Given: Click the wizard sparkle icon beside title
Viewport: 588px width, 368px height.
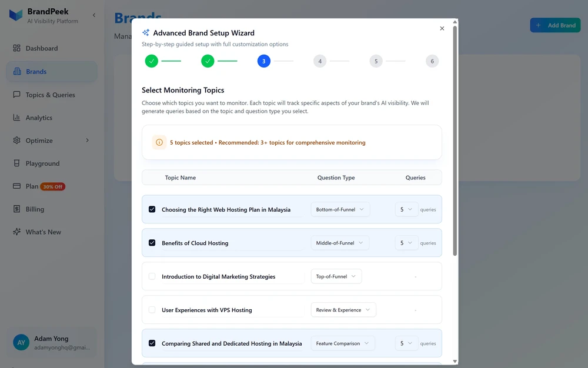Looking at the screenshot, I should click(145, 32).
